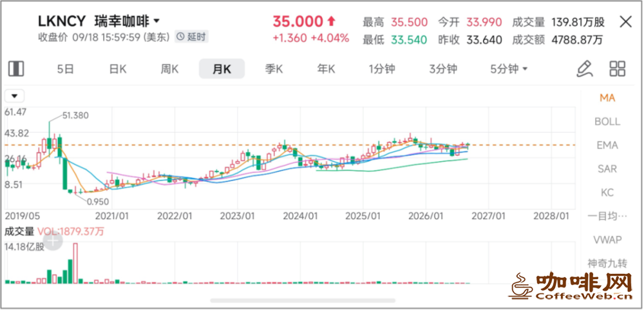The height and width of the screenshot is (310, 644).
Task: Select the 月K chart tab
Action: point(222,69)
